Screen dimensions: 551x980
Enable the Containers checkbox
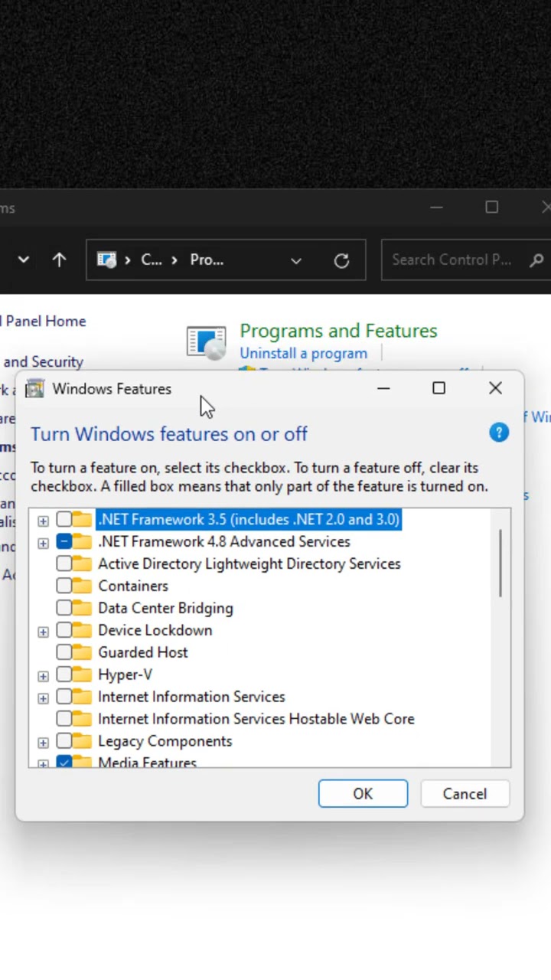pyautogui.click(x=64, y=586)
